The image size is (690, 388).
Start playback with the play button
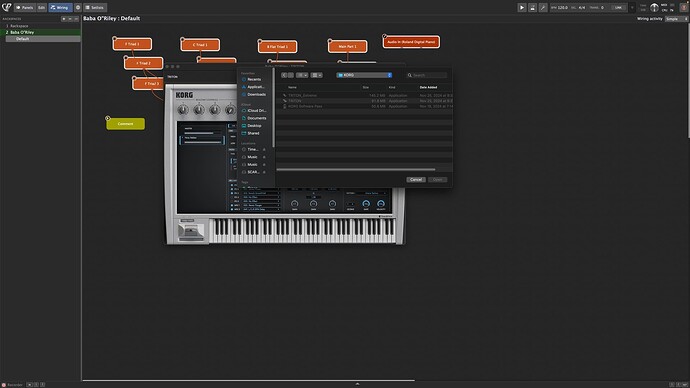pos(522,7)
